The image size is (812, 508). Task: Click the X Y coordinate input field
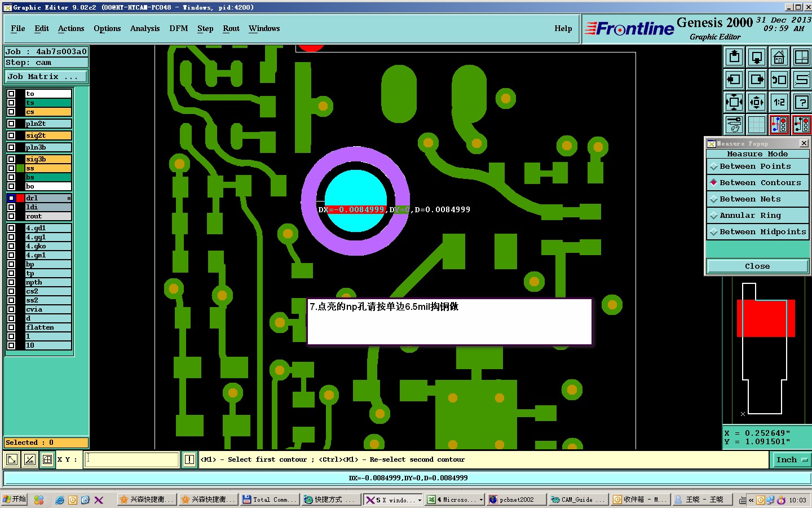pos(133,459)
